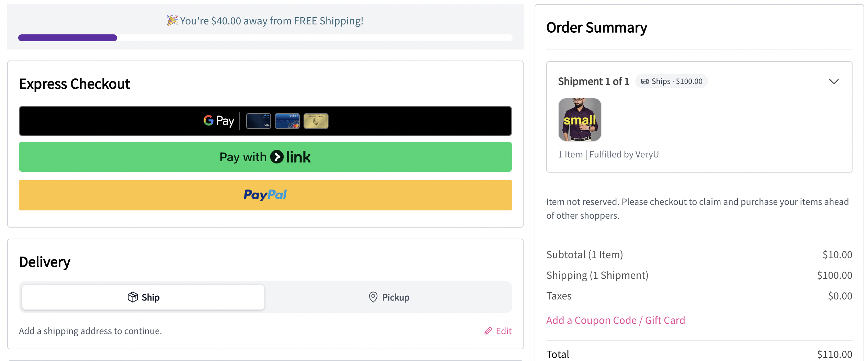Click the free shipping progress bar
Image resolution: width=868 pixels, height=361 pixels.
265,38
